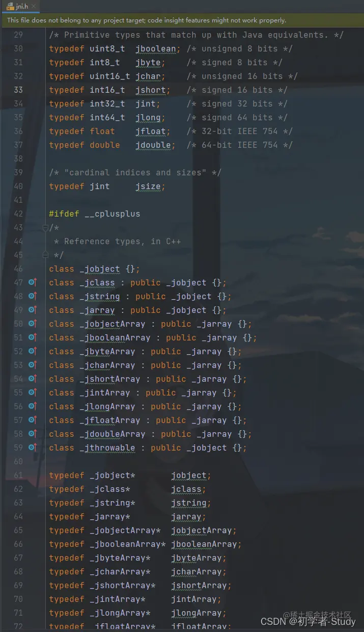Click uint16_t type on line 32
The height and width of the screenshot is (632, 364).
[x=110, y=76]
